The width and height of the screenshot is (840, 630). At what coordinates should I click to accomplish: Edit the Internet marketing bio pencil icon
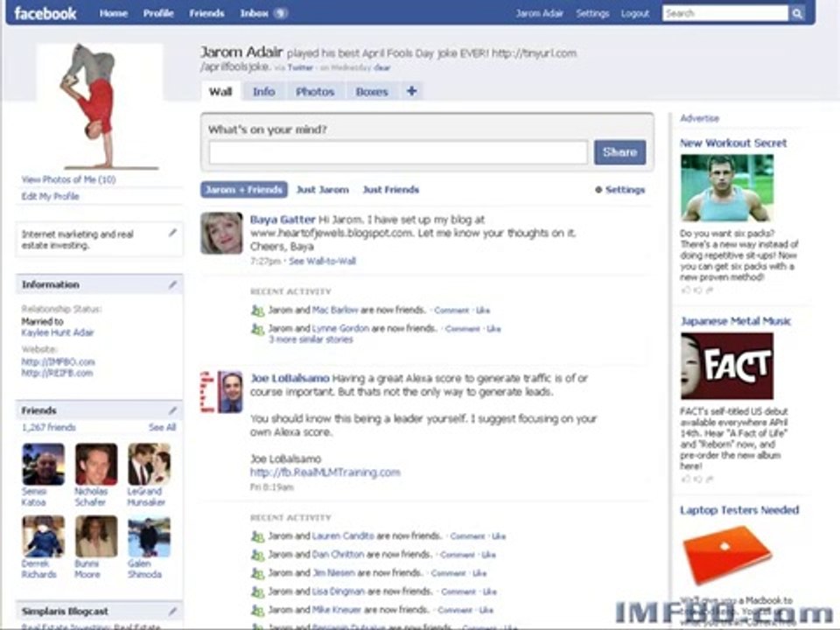(x=172, y=233)
